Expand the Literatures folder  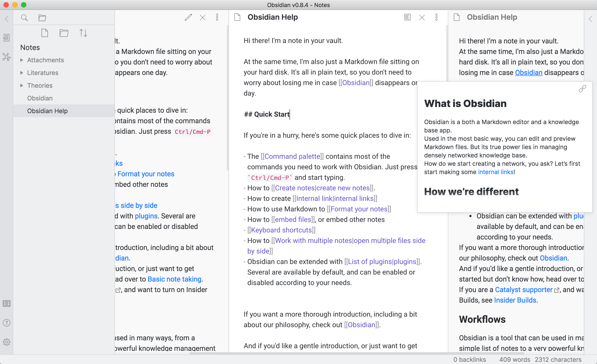22,72
